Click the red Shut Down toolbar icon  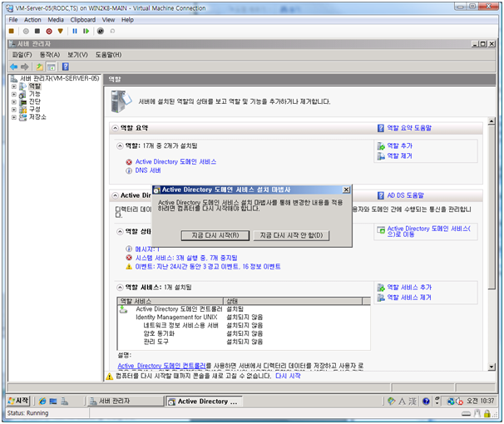tap(49, 31)
